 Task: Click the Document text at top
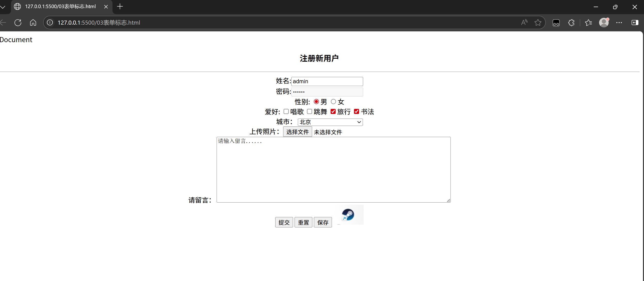click(x=16, y=40)
